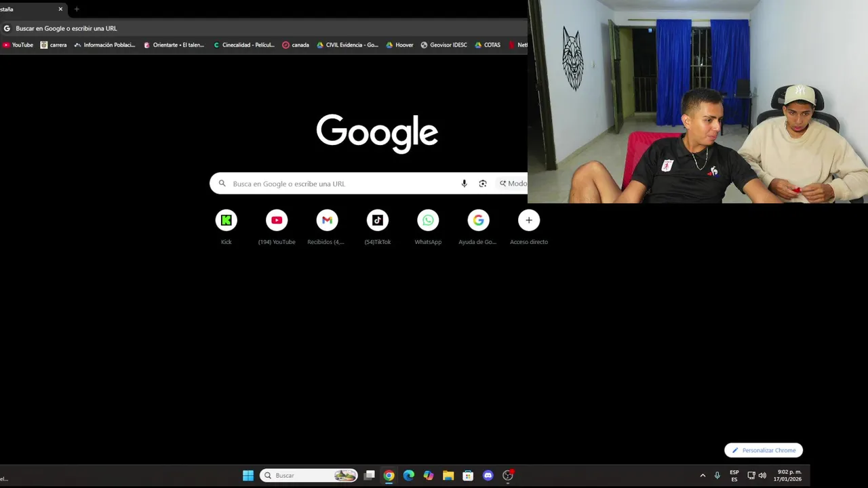The width and height of the screenshot is (868, 488).
Task: Open the (54) TikTok shortcut tile
Action: point(378,227)
